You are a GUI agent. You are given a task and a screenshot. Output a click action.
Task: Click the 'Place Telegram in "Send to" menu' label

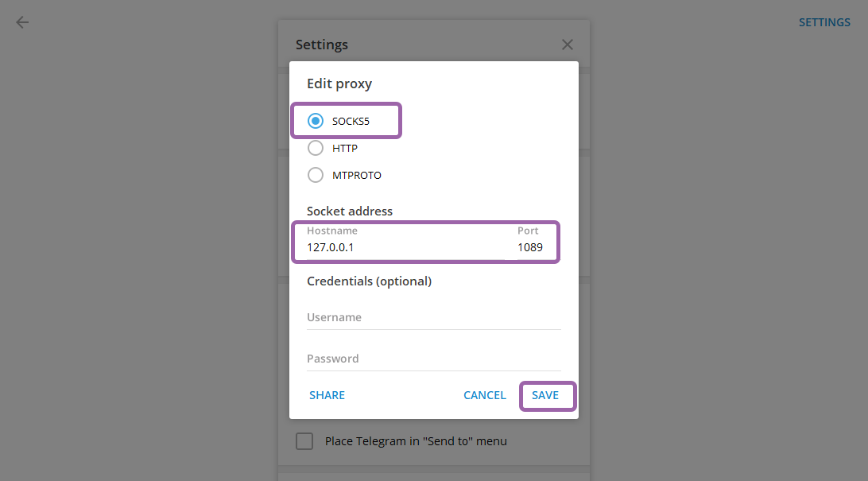[416, 441]
